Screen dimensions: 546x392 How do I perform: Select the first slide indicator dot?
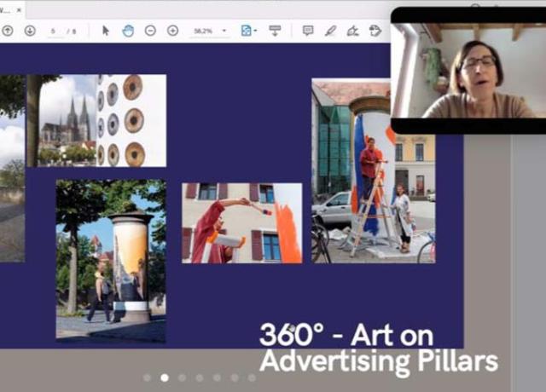(x=148, y=378)
